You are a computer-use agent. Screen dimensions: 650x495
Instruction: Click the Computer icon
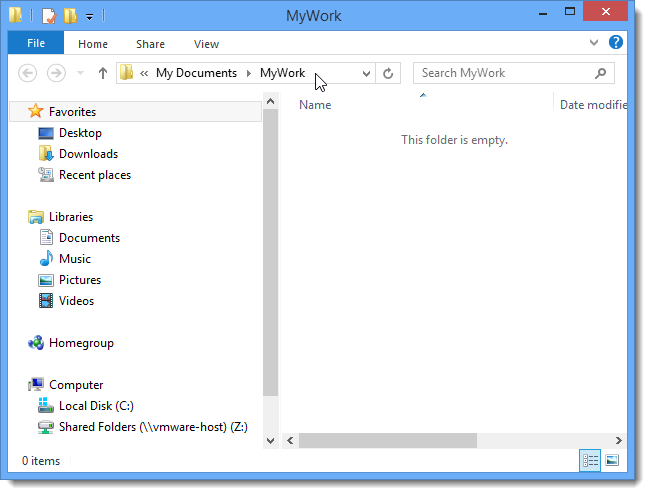tap(36, 384)
